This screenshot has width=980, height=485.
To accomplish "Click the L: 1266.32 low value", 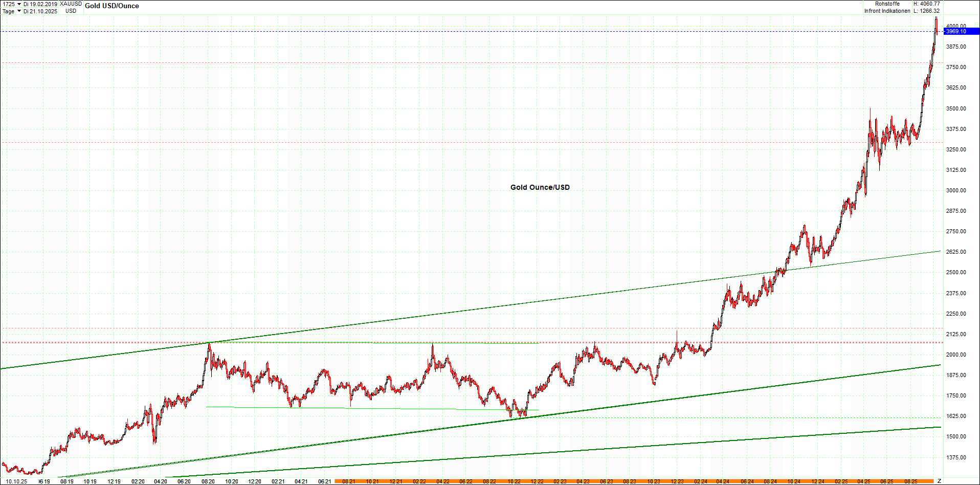I will coord(926,11).
